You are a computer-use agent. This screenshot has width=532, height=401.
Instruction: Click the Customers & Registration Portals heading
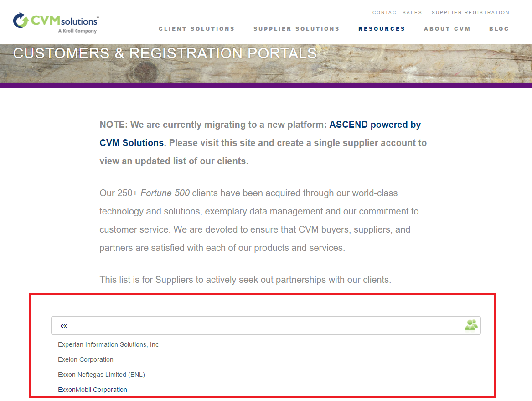165,53
